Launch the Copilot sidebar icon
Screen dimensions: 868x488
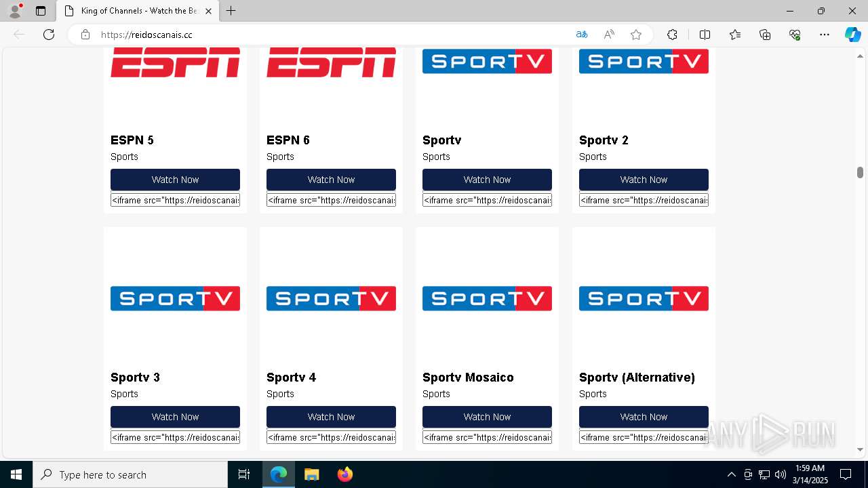pos(852,35)
